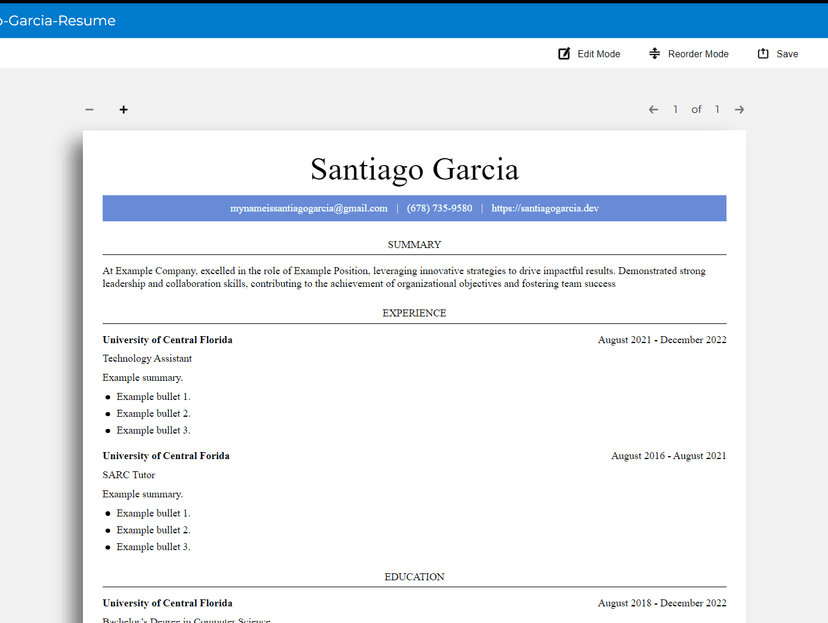The height and width of the screenshot is (623, 828).
Task: Zoom in with the plus icon
Action: pyautogui.click(x=124, y=110)
